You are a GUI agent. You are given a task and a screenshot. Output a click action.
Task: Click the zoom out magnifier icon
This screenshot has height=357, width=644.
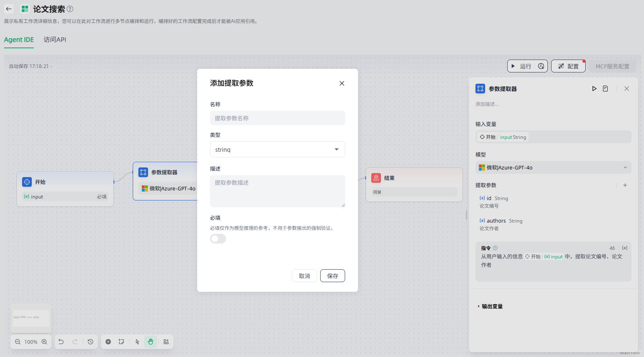coord(18,342)
